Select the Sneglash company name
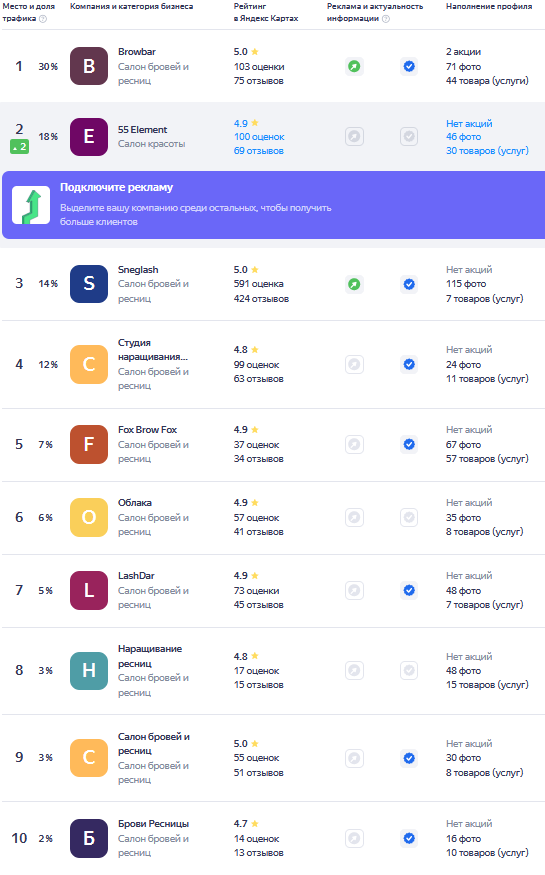The height and width of the screenshot is (875, 545). 138,270
